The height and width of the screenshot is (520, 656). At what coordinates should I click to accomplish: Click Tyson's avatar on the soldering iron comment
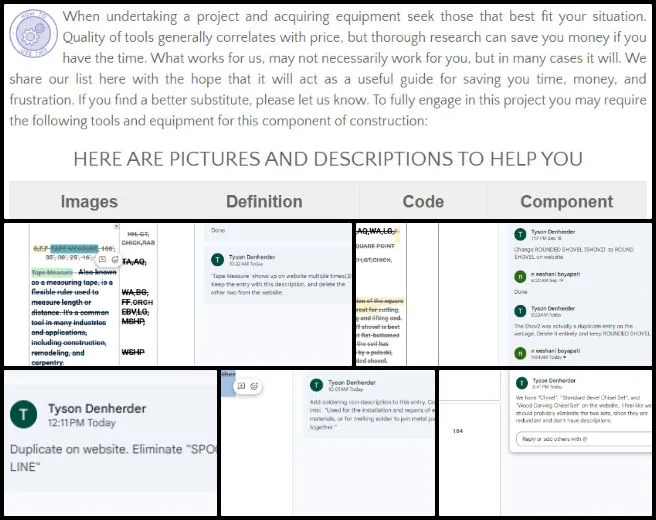(316, 385)
